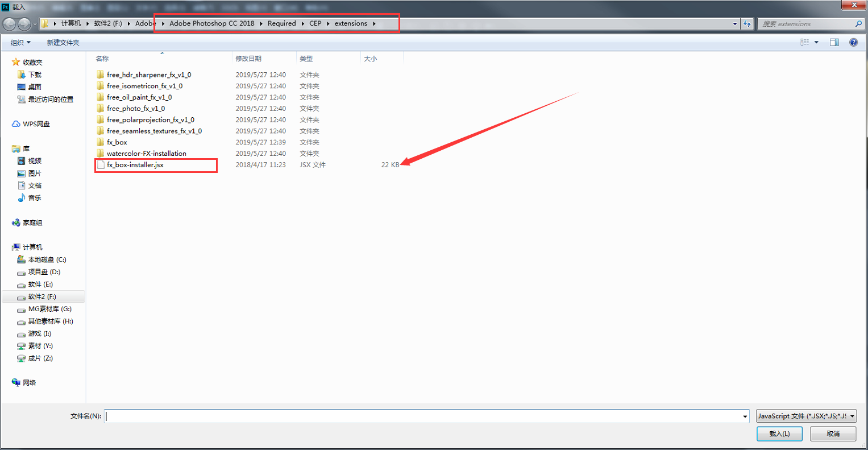Select free_isometricon_fx_v1_0 folder name

pyautogui.click(x=144, y=86)
